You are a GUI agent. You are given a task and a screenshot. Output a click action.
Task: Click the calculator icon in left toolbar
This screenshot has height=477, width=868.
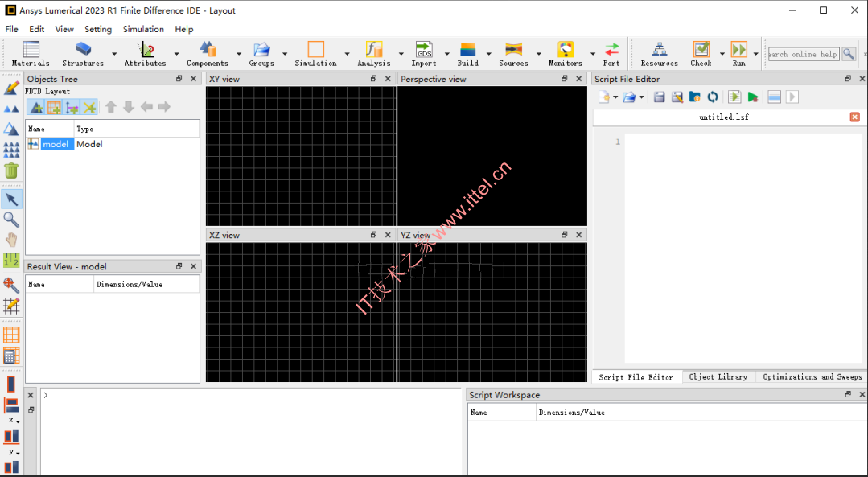coord(11,356)
